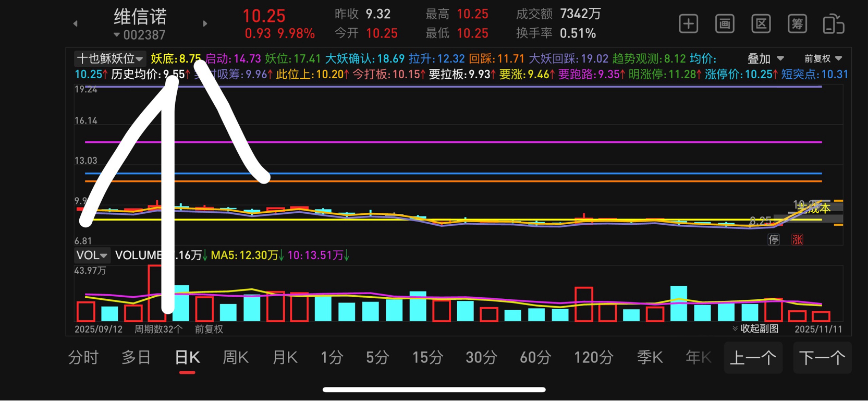Switch to 周K tab
The height and width of the screenshot is (401, 868).
pos(236,358)
